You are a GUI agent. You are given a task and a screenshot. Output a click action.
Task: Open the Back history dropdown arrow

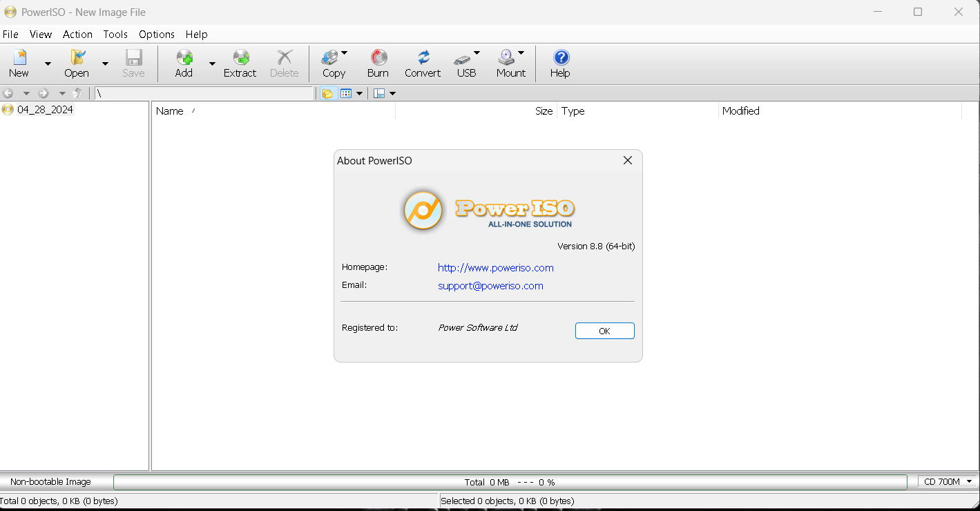point(26,93)
